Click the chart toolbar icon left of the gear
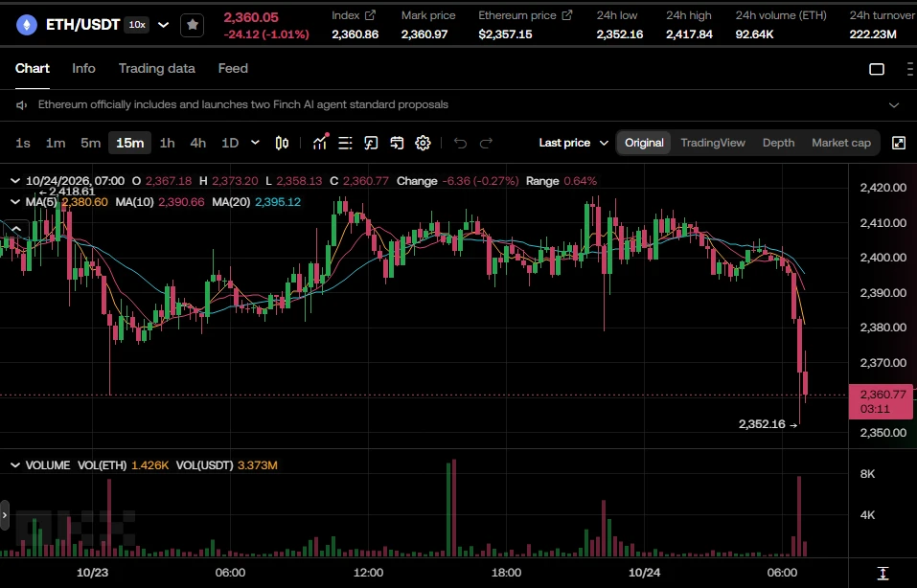 [397, 143]
